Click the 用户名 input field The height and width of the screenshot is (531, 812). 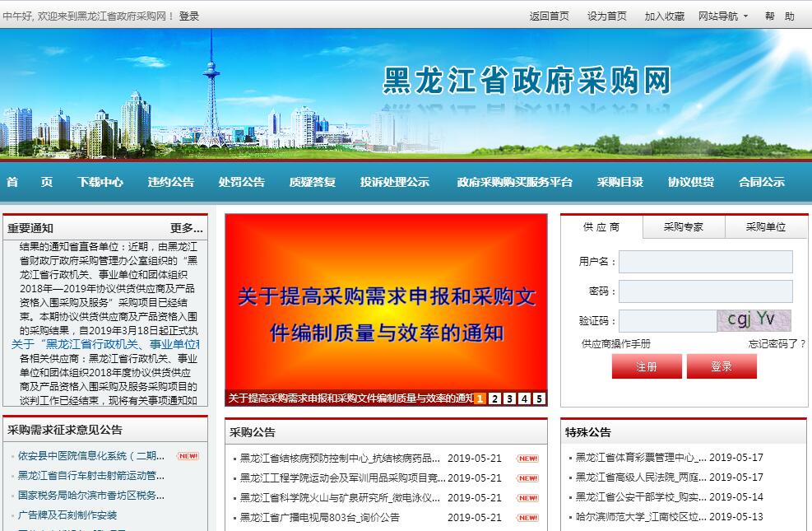[x=705, y=262]
